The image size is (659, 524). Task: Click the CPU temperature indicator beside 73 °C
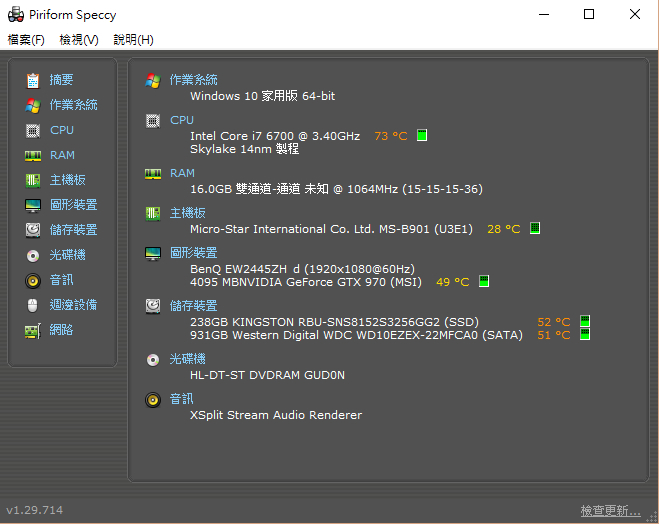(x=422, y=136)
